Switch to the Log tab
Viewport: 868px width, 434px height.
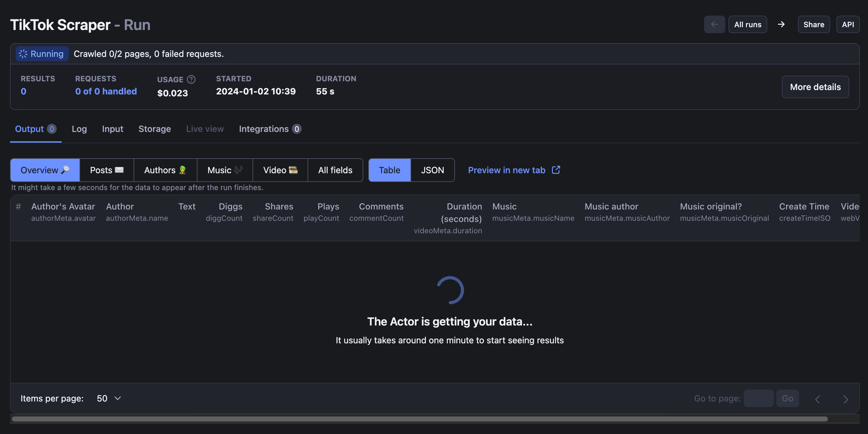click(x=79, y=129)
